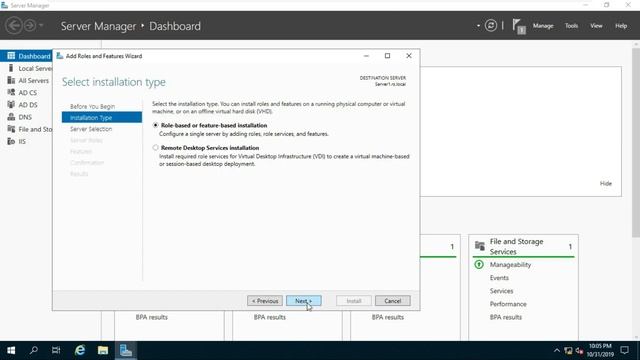Screen dimensions: 640x360
Task: Open the Manage menu
Action: coord(543,26)
